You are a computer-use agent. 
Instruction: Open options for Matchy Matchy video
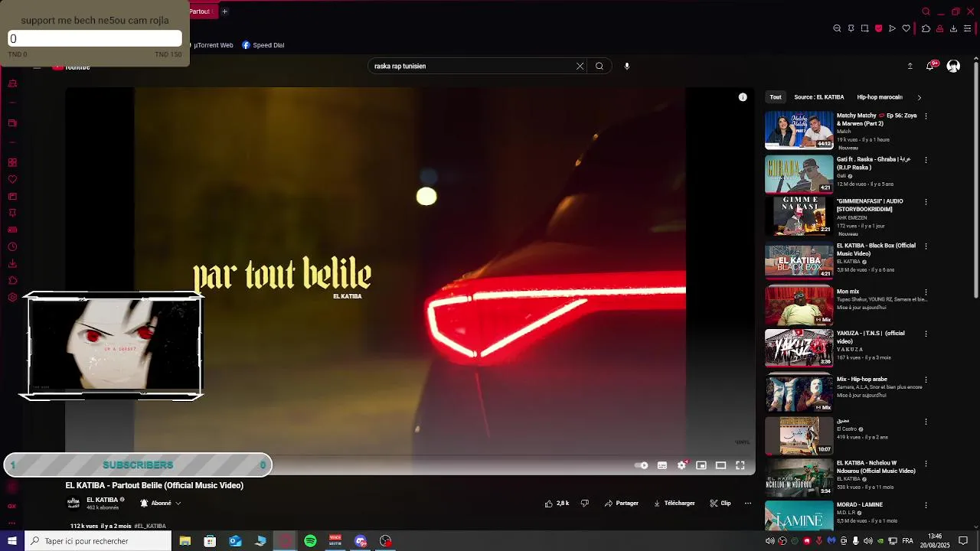coord(926,116)
